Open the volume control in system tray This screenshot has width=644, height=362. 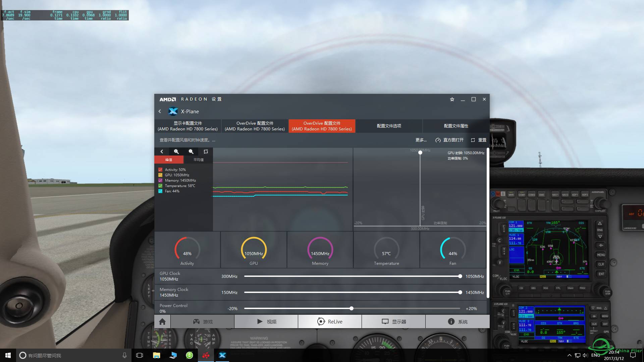pyautogui.click(x=585, y=355)
